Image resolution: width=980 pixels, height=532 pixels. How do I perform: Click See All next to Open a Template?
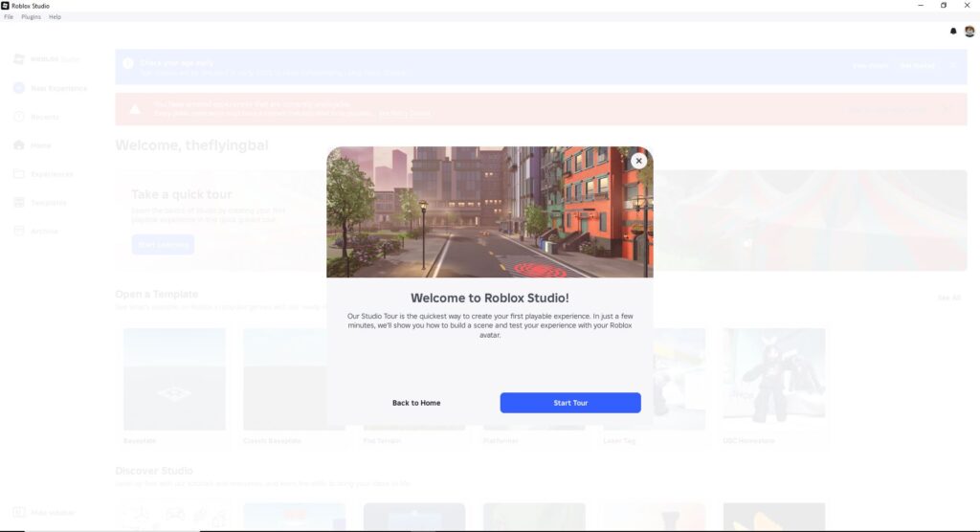[948, 298]
